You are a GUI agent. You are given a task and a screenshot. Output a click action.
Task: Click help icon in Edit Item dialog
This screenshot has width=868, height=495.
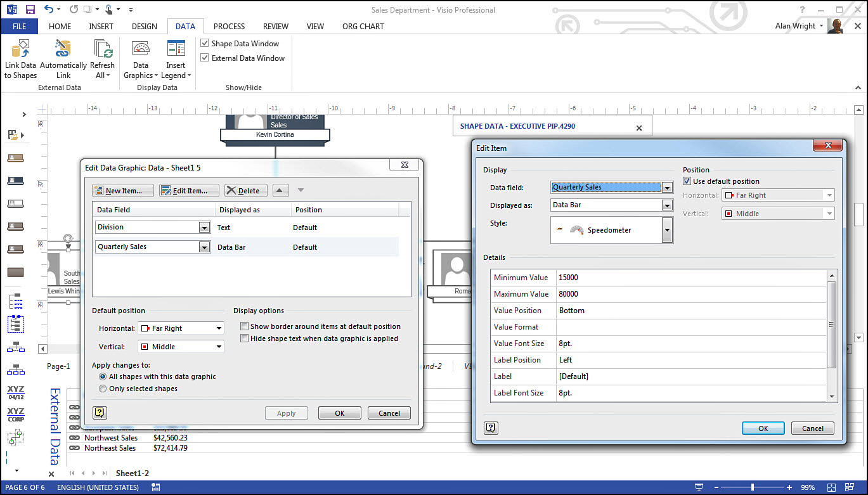coord(491,428)
